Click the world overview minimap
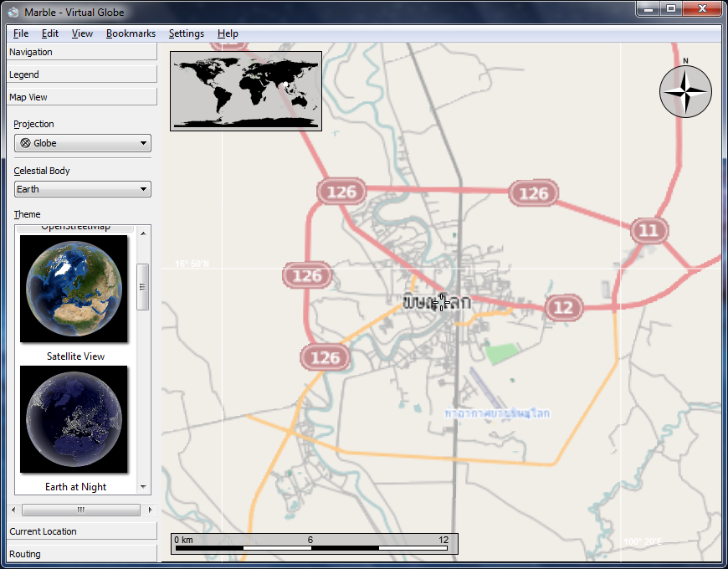This screenshot has height=569, width=728. click(246, 91)
